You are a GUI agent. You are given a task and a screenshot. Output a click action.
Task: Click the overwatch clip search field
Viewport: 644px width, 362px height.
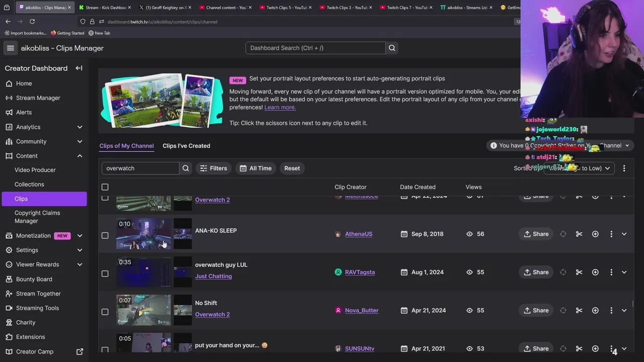[x=140, y=168]
